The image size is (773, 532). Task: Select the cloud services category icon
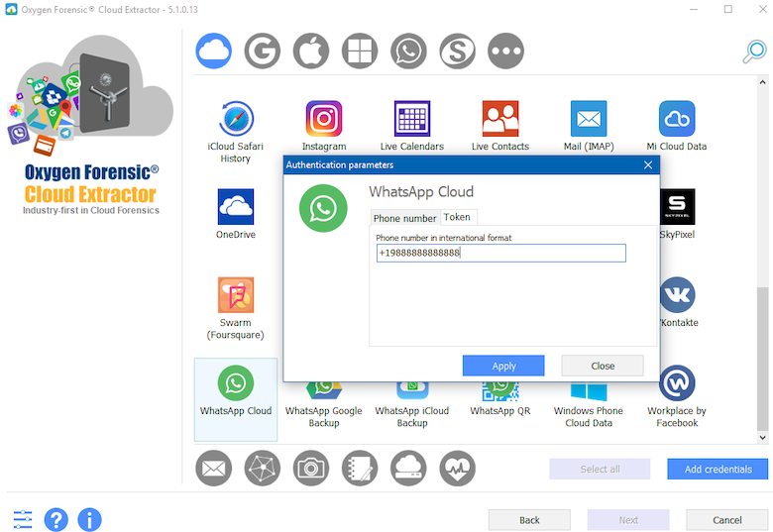click(213, 51)
